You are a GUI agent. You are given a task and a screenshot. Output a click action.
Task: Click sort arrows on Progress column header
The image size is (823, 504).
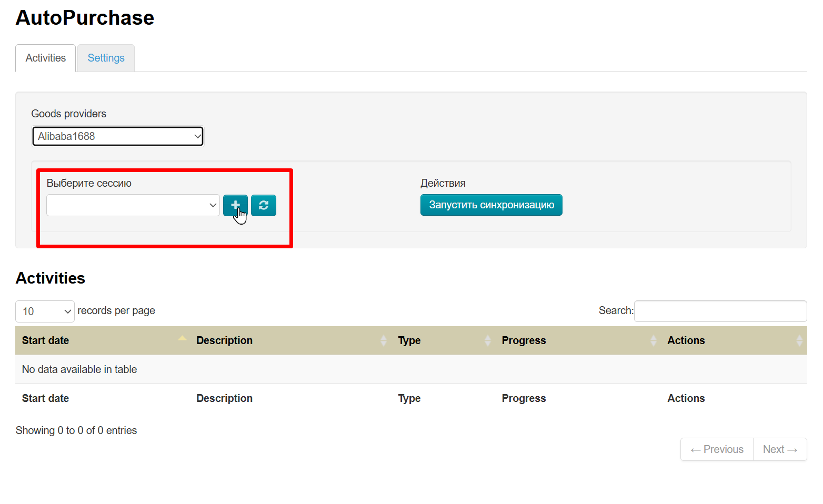click(653, 340)
